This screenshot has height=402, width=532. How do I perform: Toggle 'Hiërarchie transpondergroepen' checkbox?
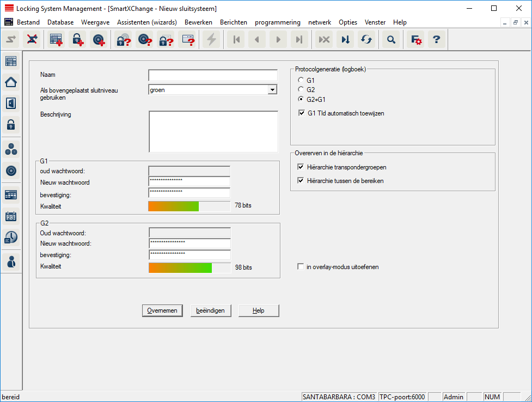click(x=301, y=167)
